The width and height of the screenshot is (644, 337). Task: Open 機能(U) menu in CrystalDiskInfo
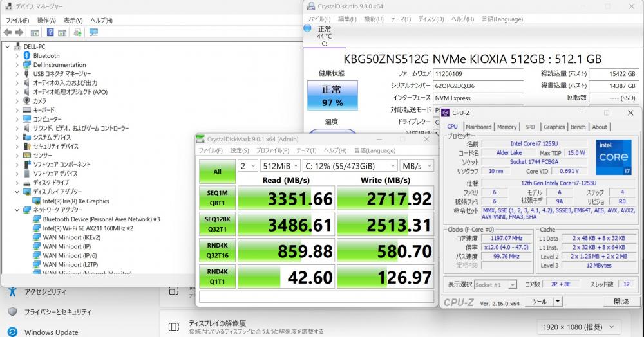click(x=374, y=19)
